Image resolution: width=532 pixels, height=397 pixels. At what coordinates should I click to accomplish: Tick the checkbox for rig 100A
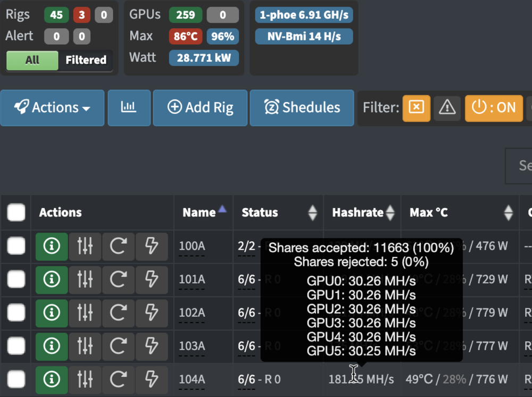16,246
